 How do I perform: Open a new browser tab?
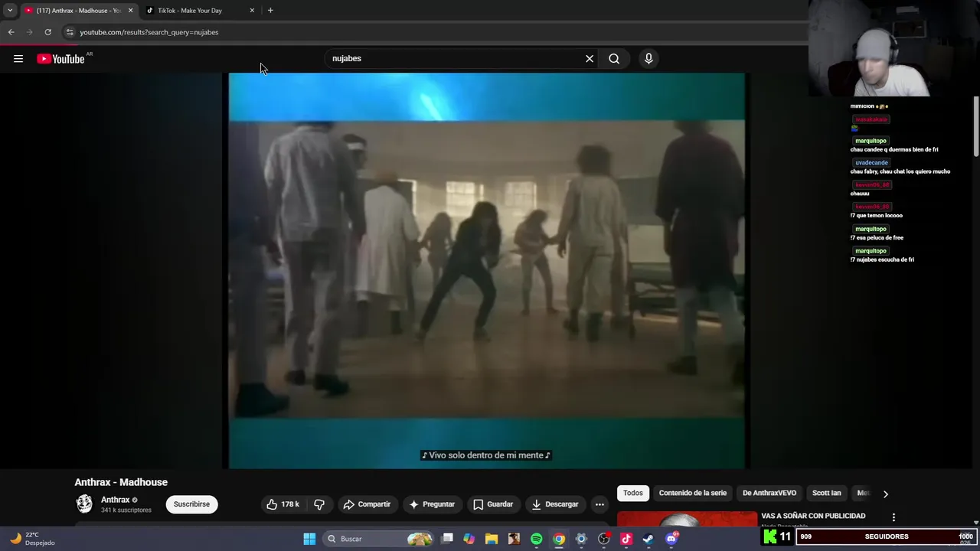[270, 11]
